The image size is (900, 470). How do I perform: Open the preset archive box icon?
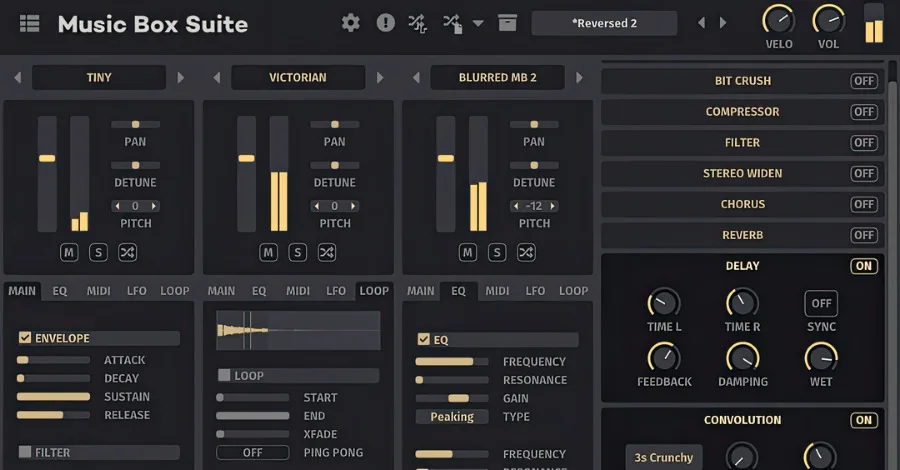point(507,23)
